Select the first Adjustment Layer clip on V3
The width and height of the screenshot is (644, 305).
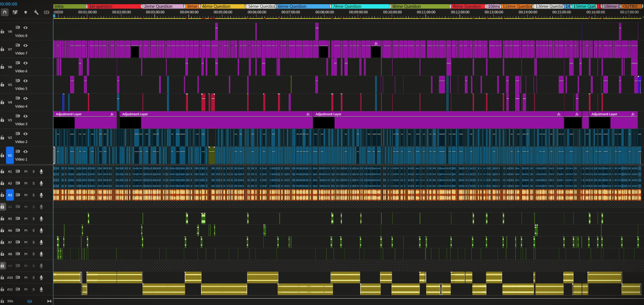(x=85, y=120)
